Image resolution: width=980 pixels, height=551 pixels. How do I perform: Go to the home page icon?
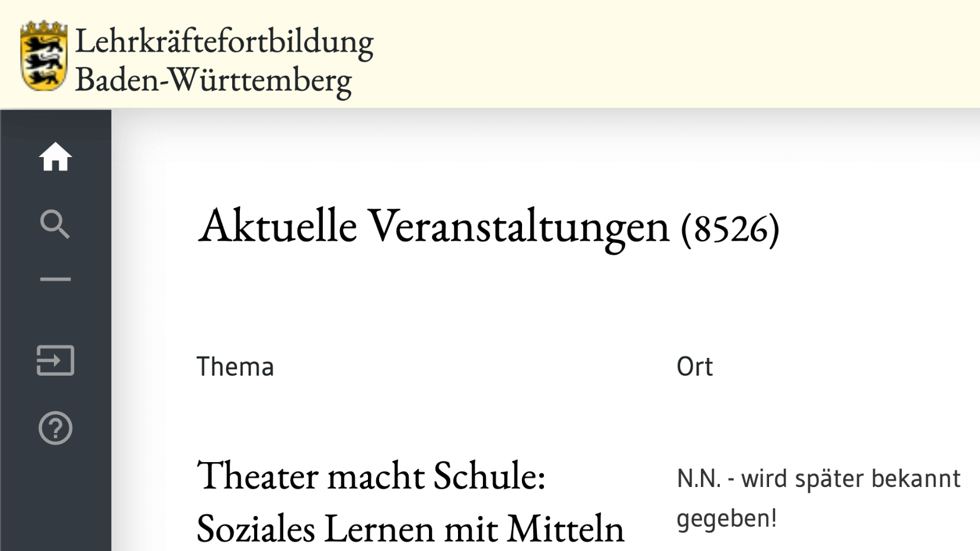(x=55, y=157)
